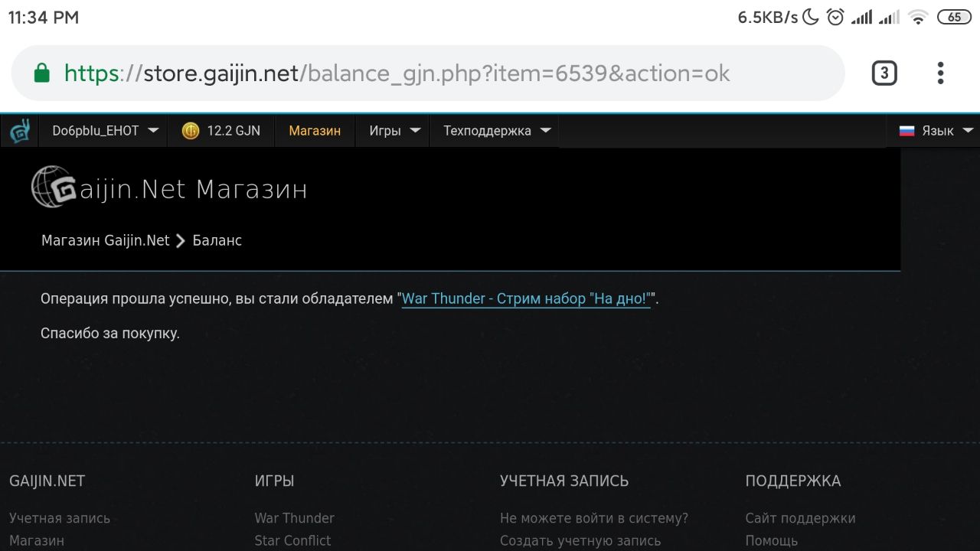Click the Gaijin.Net Магазин logo
980x551 pixels.
point(169,187)
